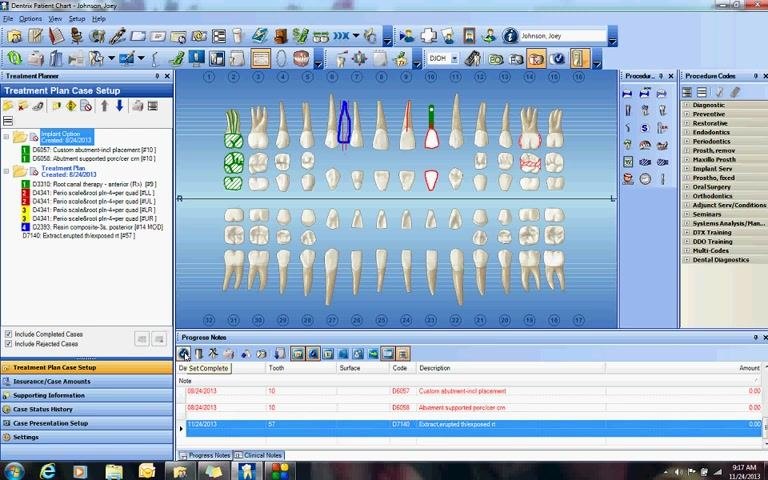768x480 pixels.
Task: Open the Options menu
Action: (x=30, y=19)
